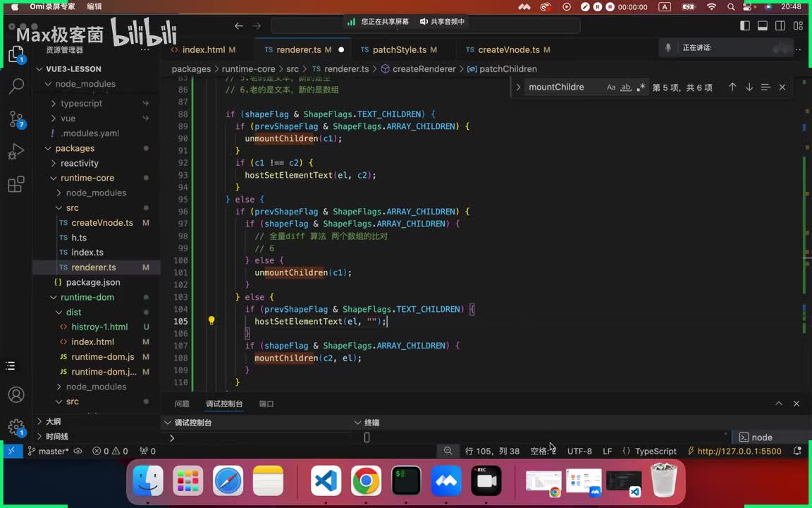Expand the replace field in find widget

tap(518, 87)
